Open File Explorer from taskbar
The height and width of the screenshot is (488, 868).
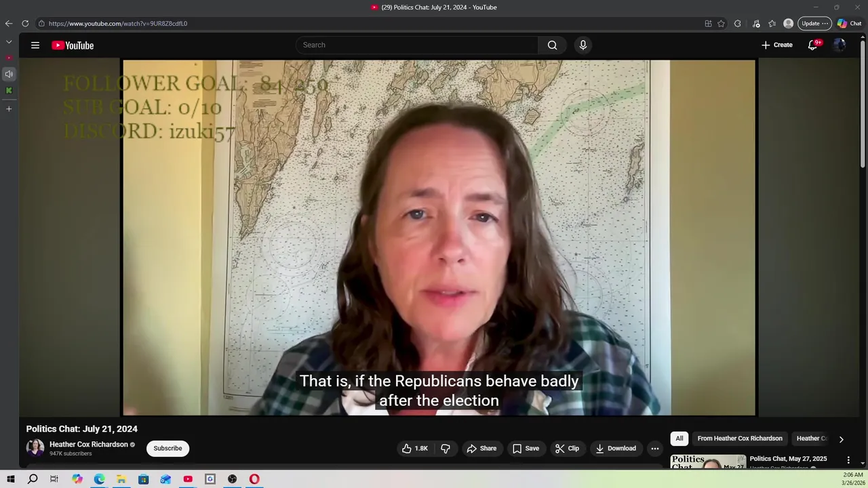pos(121,479)
